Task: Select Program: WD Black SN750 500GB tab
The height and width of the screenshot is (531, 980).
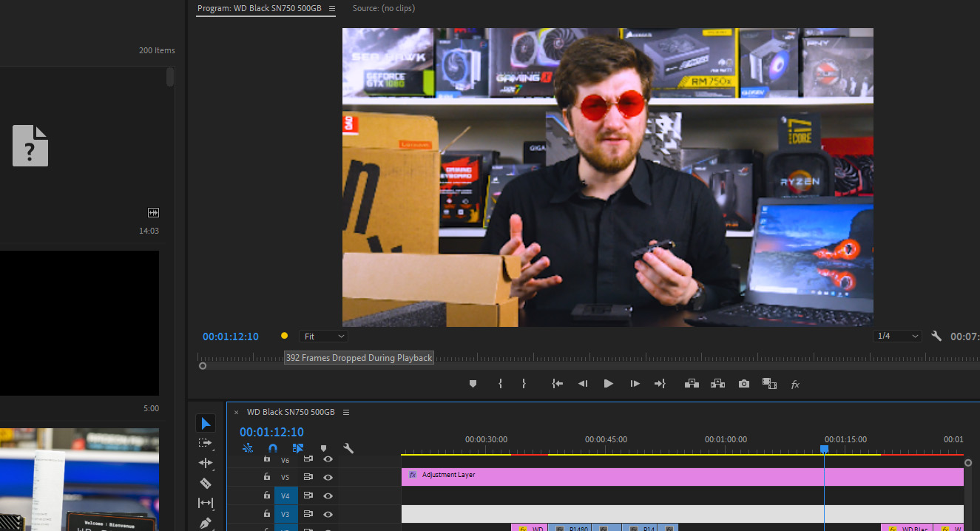Action: point(260,8)
